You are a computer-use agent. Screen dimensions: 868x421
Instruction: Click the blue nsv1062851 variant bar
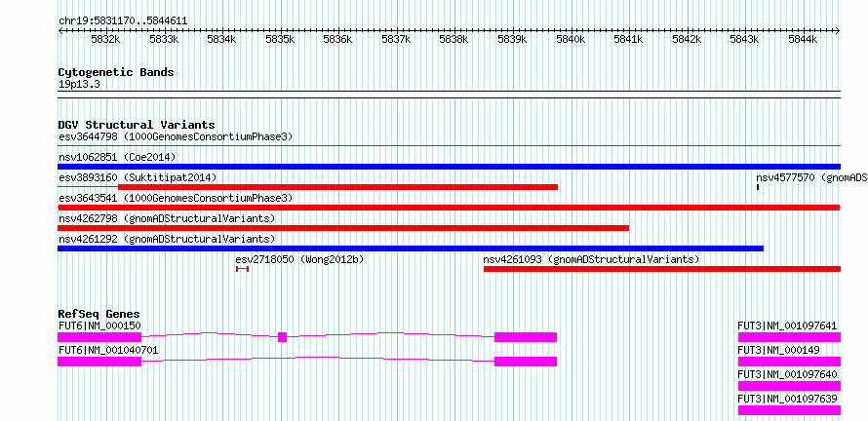449,167
